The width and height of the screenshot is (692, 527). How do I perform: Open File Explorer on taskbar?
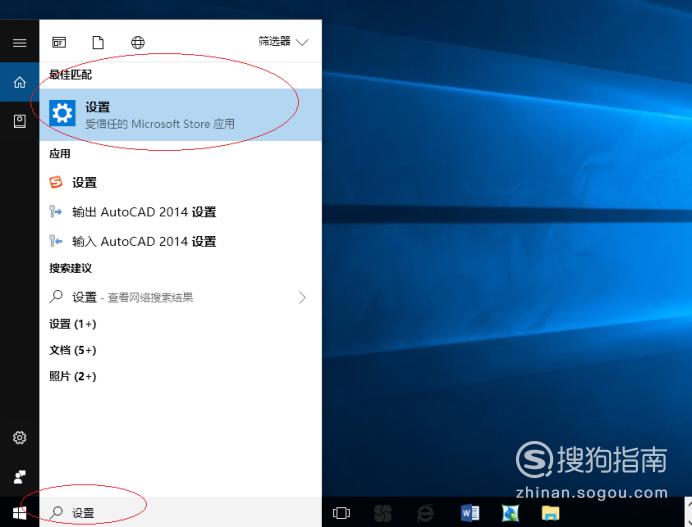(550, 513)
